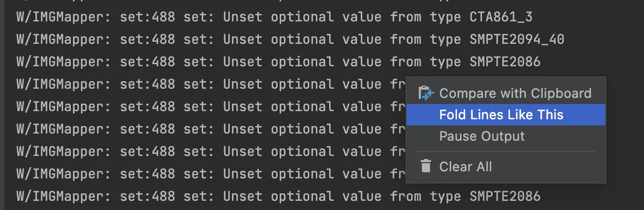Click the trash can icon
The width and height of the screenshot is (644, 210).
[425, 166]
